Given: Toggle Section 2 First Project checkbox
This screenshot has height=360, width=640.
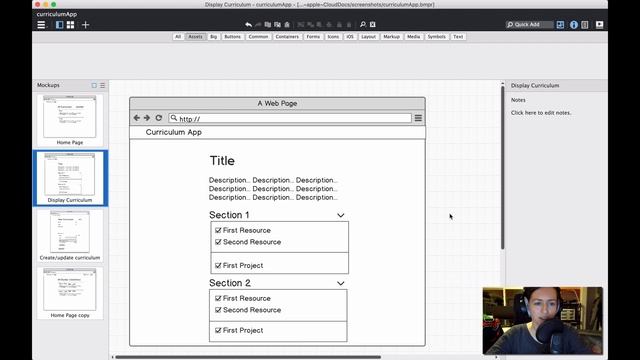Looking at the screenshot, I should tap(218, 330).
